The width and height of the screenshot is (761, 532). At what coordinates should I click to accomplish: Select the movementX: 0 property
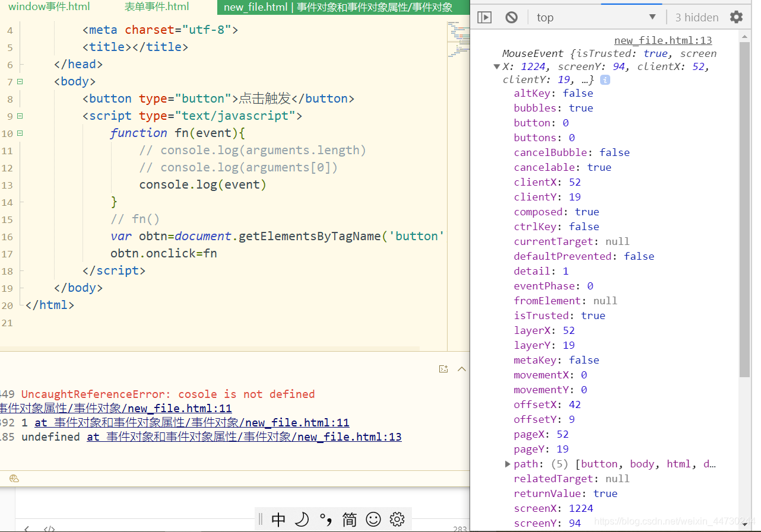pos(551,375)
